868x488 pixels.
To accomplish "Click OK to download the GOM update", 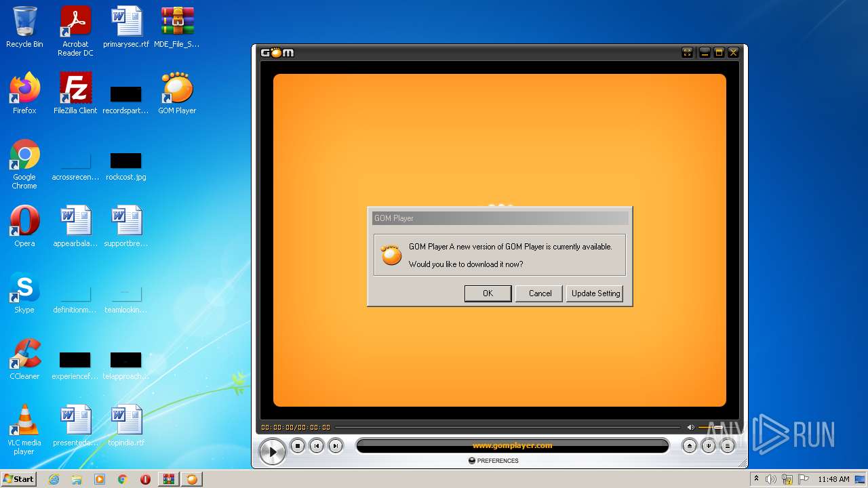I will coord(488,293).
